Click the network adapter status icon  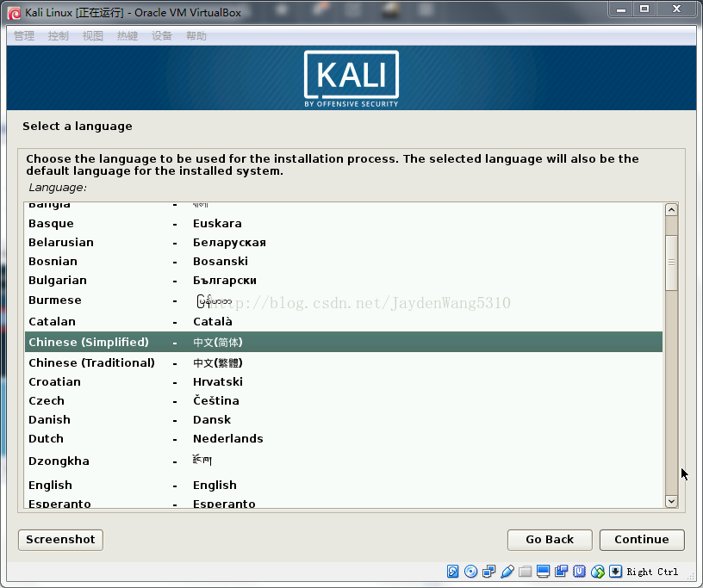489,572
